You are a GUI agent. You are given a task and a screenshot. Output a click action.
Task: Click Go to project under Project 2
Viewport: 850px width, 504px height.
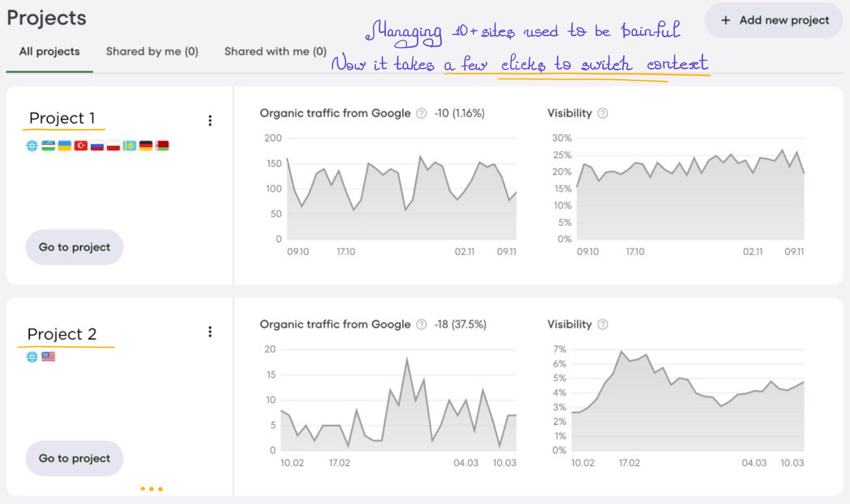coord(74,458)
